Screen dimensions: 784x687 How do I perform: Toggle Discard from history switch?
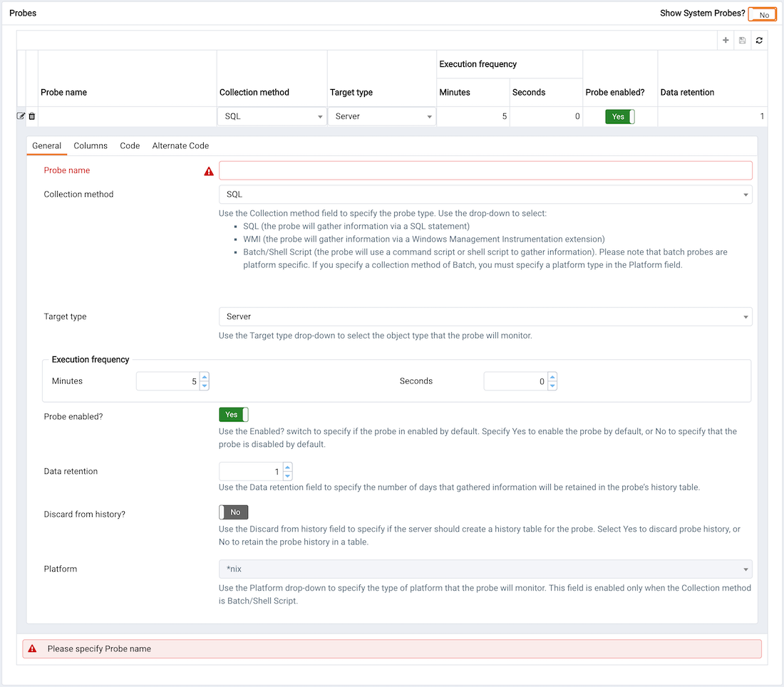point(234,512)
